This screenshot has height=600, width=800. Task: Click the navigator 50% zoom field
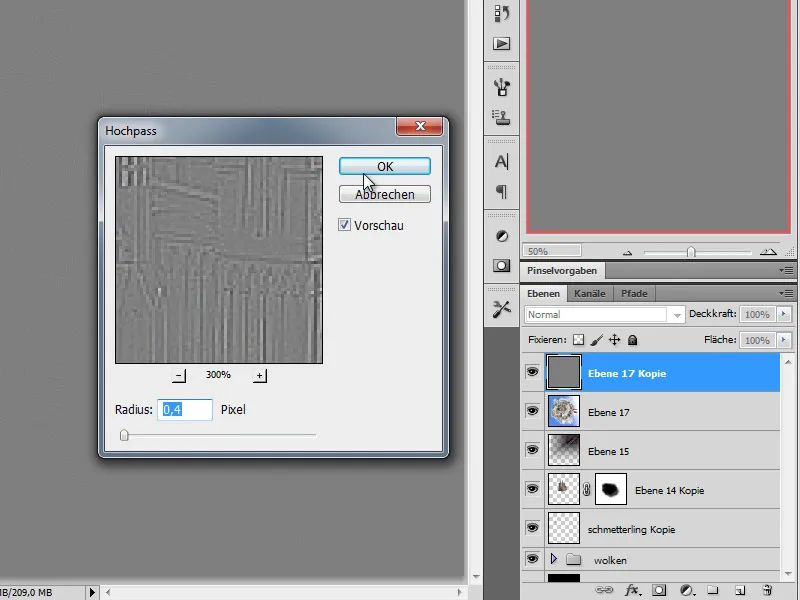click(x=551, y=251)
